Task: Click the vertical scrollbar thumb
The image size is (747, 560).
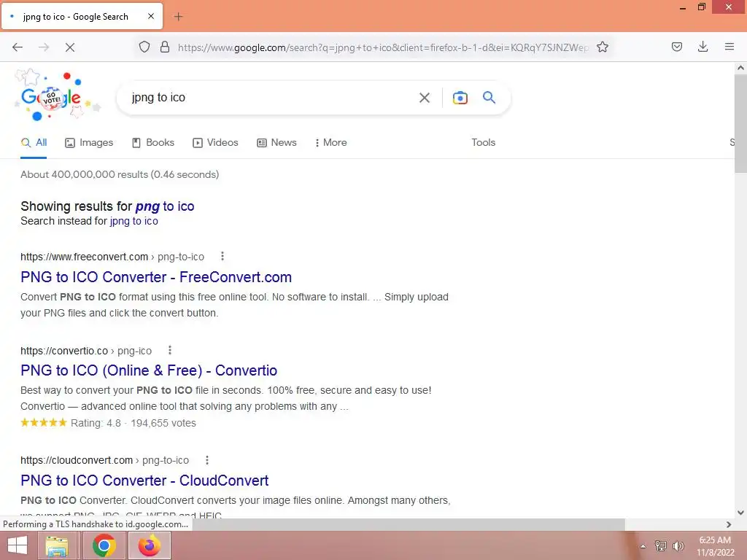Action: click(x=740, y=122)
